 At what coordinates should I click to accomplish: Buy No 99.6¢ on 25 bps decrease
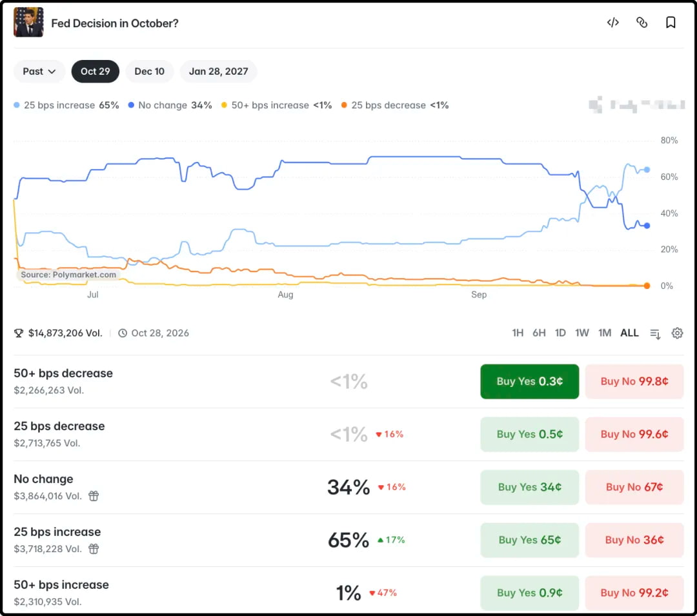[x=634, y=434]
